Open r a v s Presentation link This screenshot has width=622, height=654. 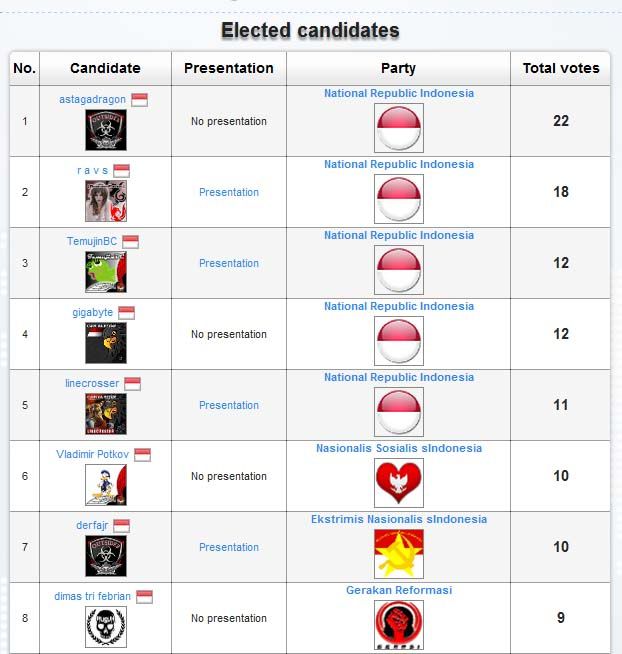(x=228, y=192)
